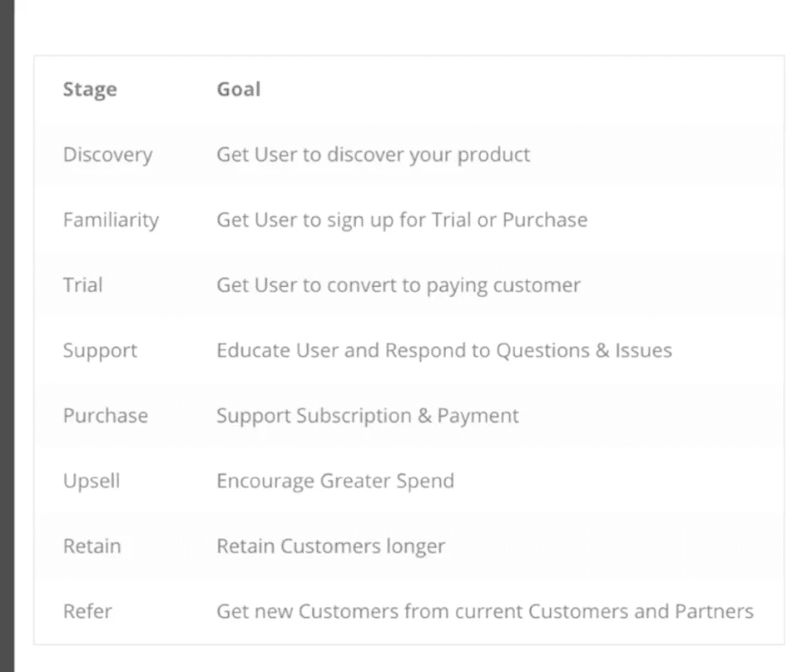Select "Get new Customers from current Customers" goal
The height and width of the screenshot is (672, 792).
point(485,611)
